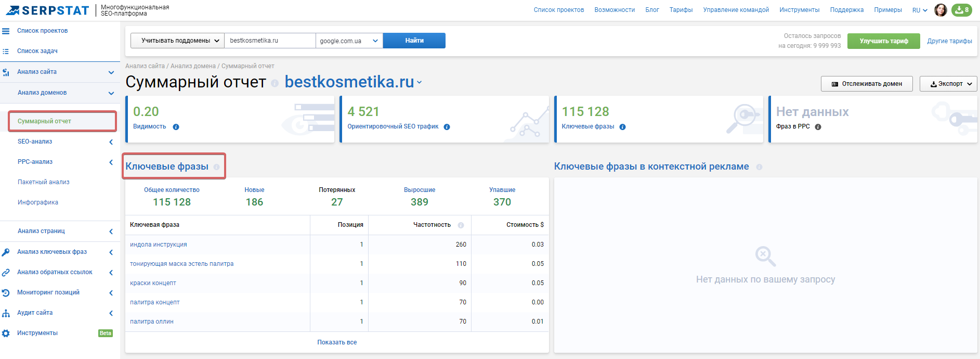Click the info icon in Частотность column header
Image resolution: width=980 pixels, height=359 pixels.
[x=461, y=225]
